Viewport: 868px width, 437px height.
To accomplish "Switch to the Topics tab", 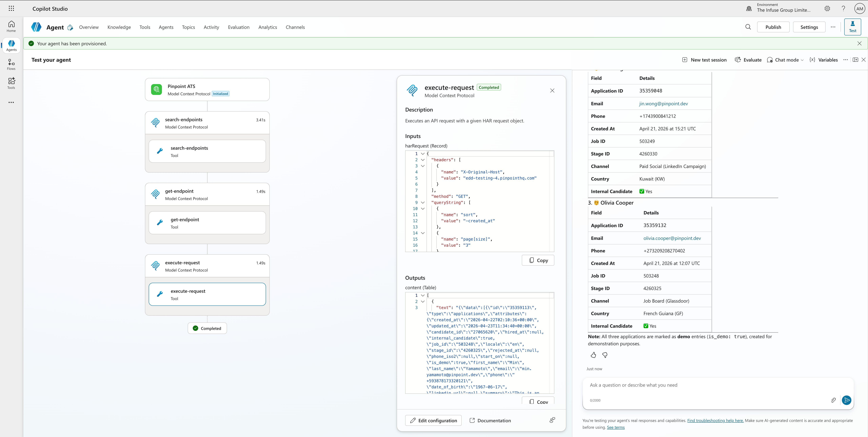I will [188, 27].
